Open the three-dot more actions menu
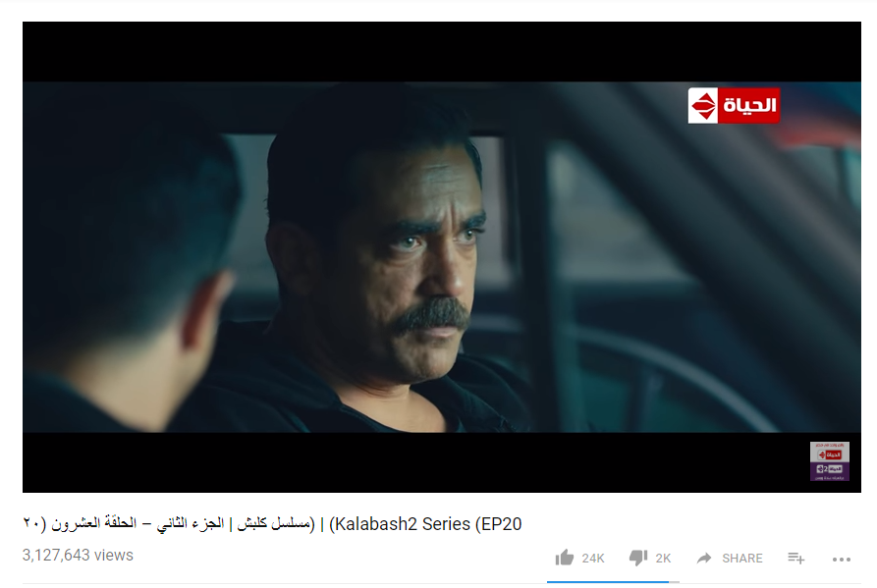This screenshot has height=588, width=877. 842,559
